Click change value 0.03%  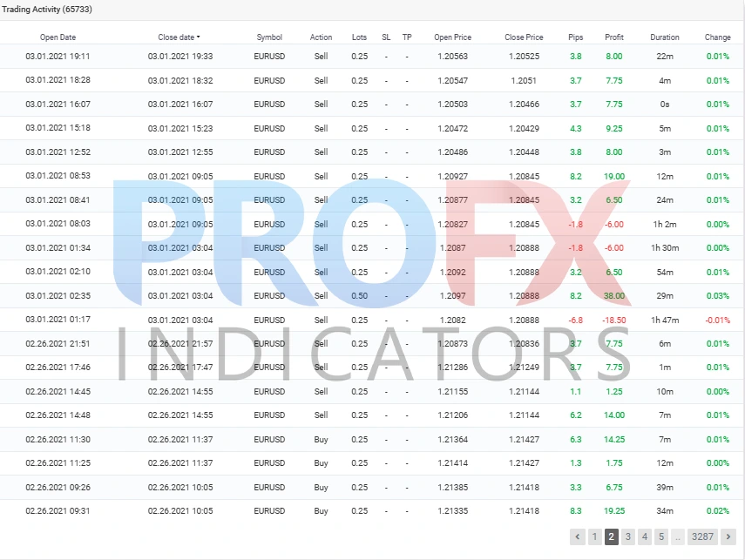(x=717, y=295)
